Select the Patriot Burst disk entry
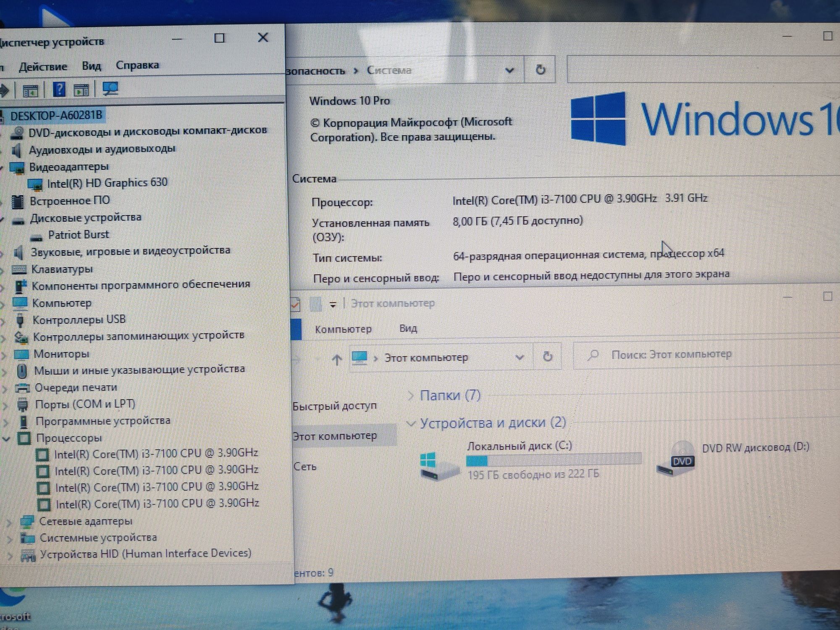Viewport: 840px width, 630px height. click(x=79, y=234)
